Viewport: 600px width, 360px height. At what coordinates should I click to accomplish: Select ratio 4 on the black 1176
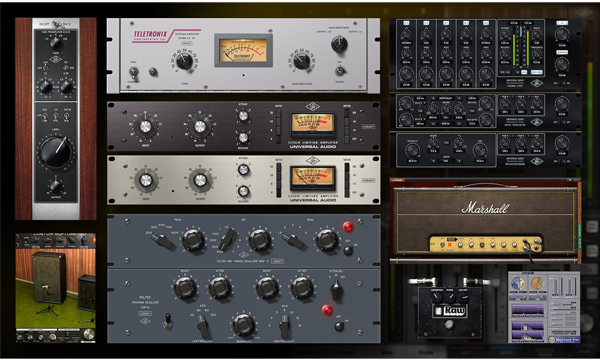[278, 139]
